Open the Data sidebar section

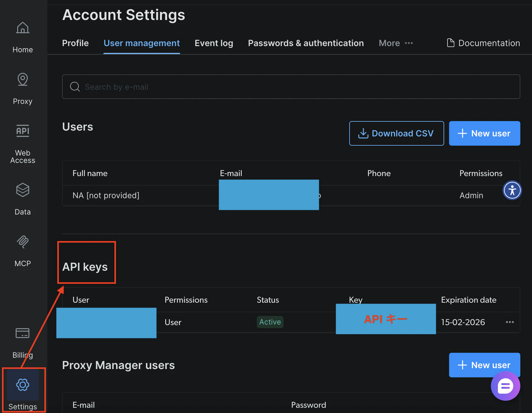click(x=23, y=199)
